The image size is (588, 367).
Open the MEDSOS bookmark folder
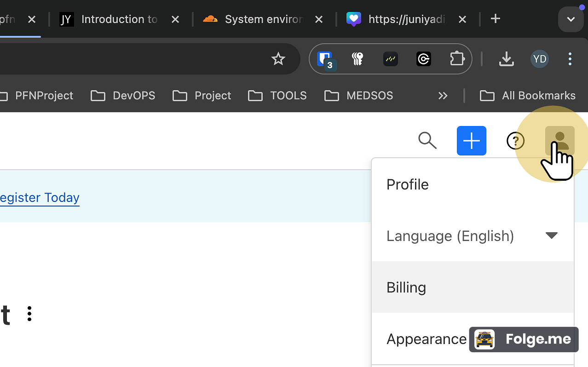(x=359, y=96)
